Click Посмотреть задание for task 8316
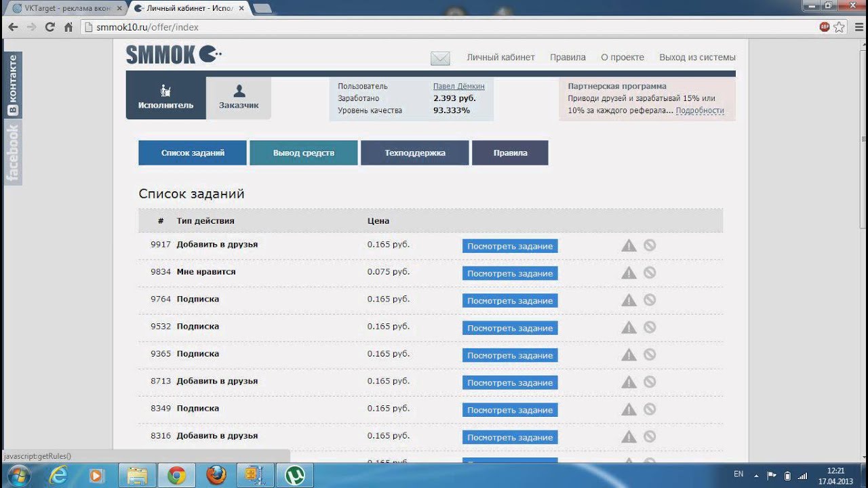Screen dimensions: 868x488 click(510, 437)
